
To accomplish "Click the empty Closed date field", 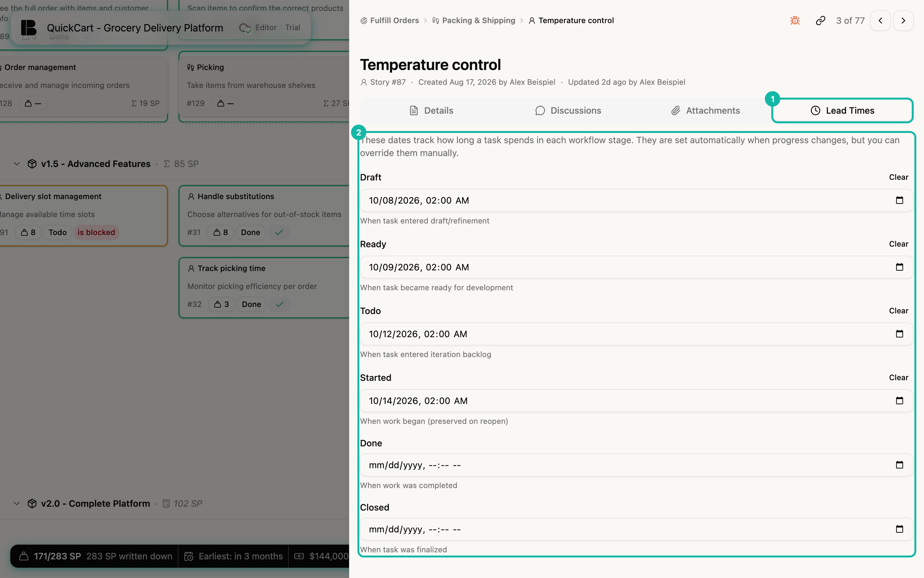I will point(637,529).
